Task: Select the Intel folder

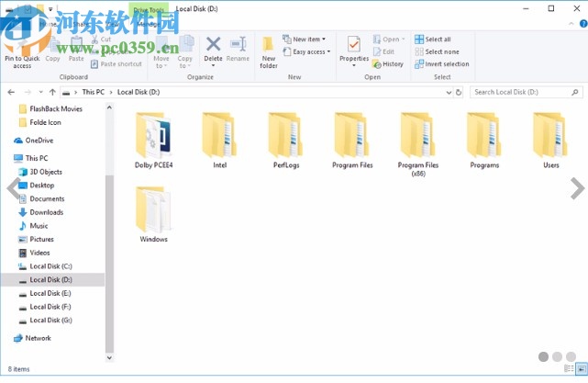Action: (x=220, y=141)
